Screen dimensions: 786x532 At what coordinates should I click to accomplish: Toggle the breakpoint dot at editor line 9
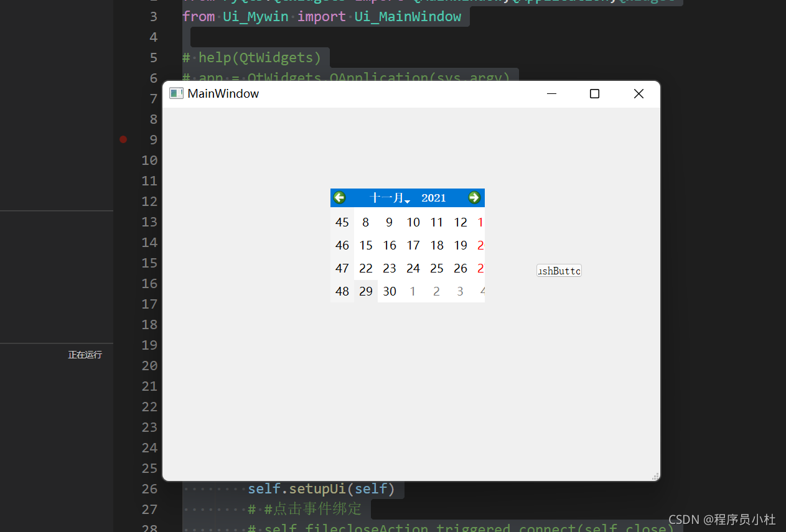coord(123,139)
